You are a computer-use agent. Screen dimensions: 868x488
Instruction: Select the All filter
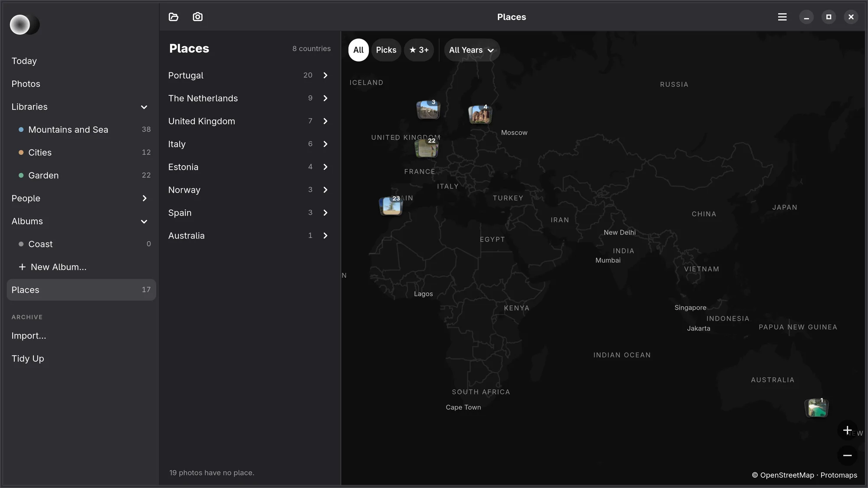358,50
